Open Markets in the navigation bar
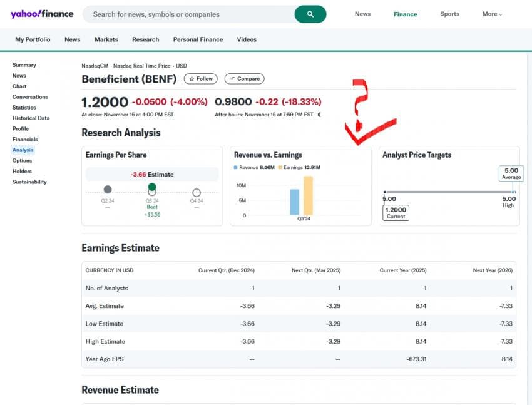This screenshot has width=532, height=405. click(x=106, y=39)
